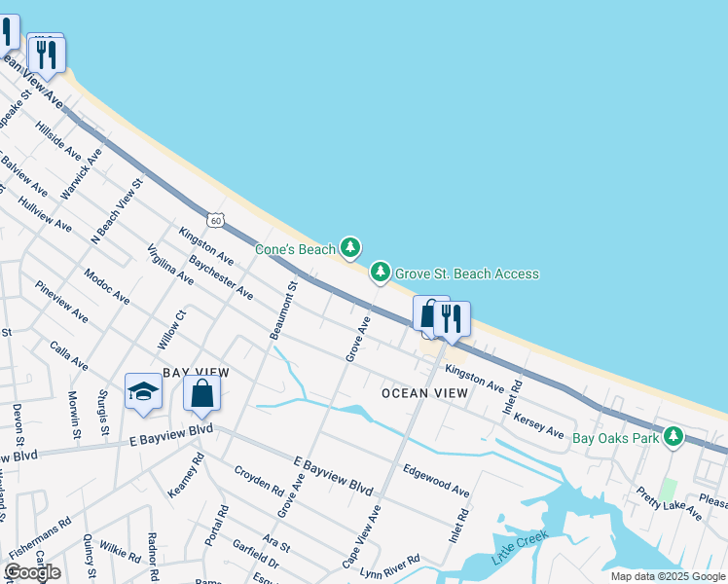Viewport: 728px width, 584px height.
Task: Select the restaurant marker on Ocean View Ave
Action: click(47, 57)
